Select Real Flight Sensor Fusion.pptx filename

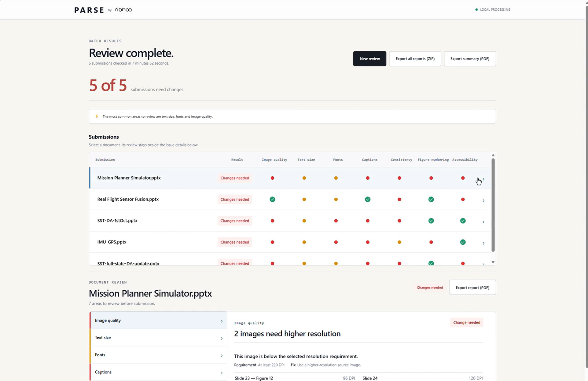[128, 199]
